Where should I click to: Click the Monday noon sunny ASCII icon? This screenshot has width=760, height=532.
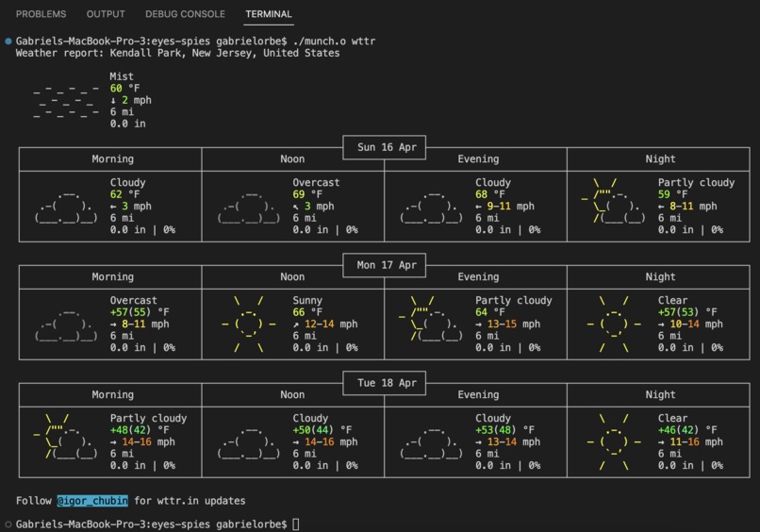pos(249,324)
